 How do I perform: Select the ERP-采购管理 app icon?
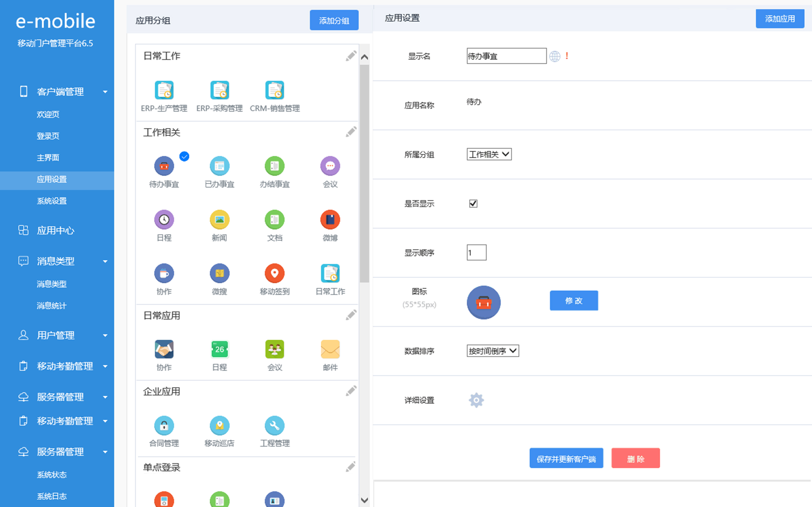coord(219,90)
